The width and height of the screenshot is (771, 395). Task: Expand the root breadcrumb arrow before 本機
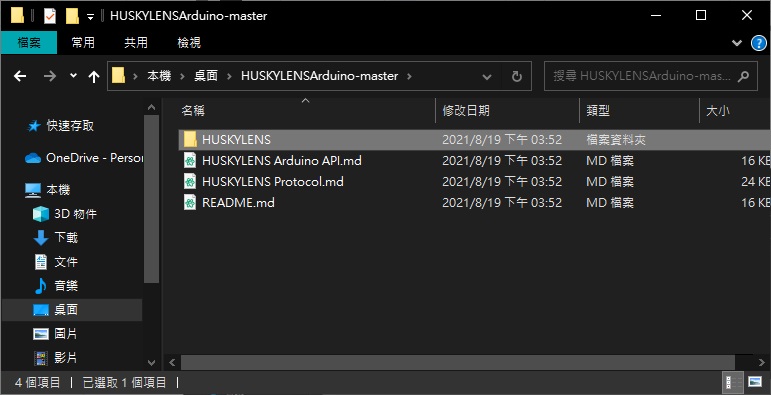136,76
